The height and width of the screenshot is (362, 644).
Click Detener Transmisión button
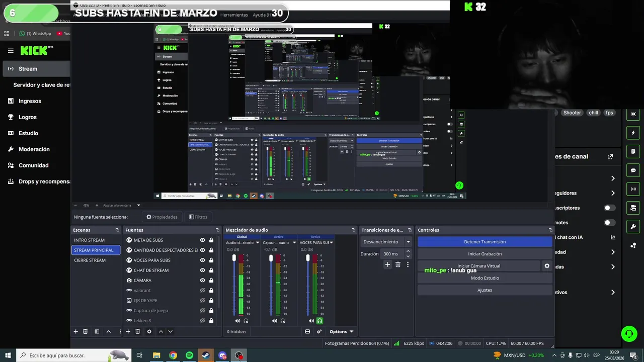coord(485,242)
